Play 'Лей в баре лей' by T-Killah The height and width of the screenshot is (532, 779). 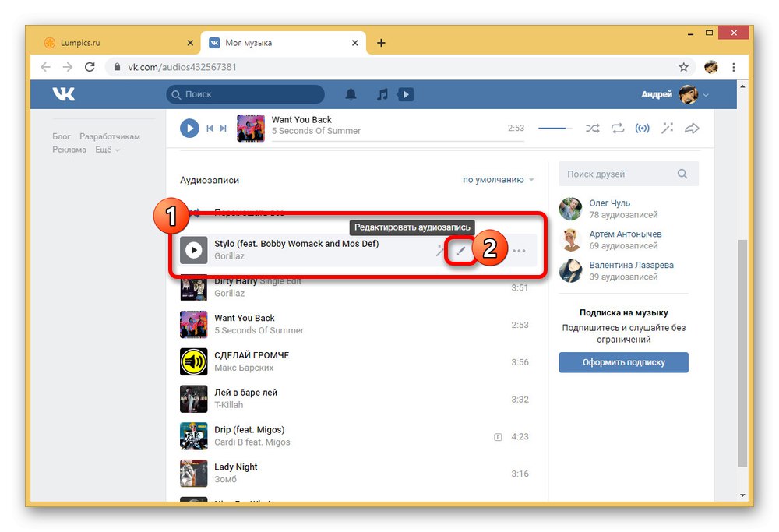tap(194, 399)
